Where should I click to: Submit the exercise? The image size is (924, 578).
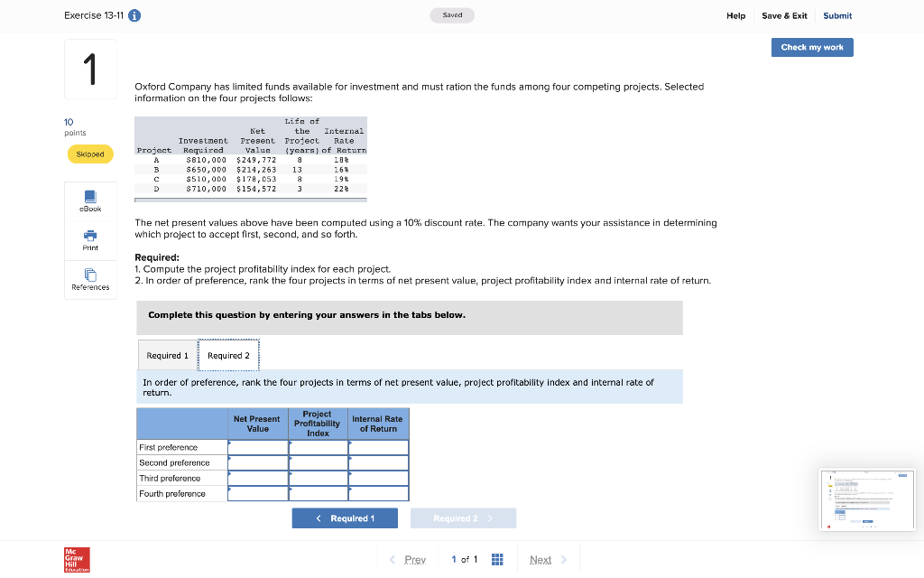tap(836, 15)
